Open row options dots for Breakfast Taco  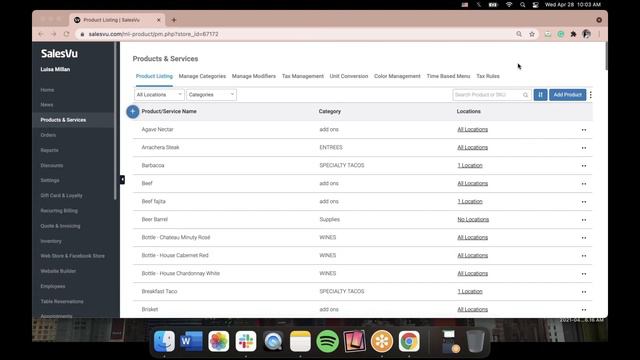[x=584, y=292]
